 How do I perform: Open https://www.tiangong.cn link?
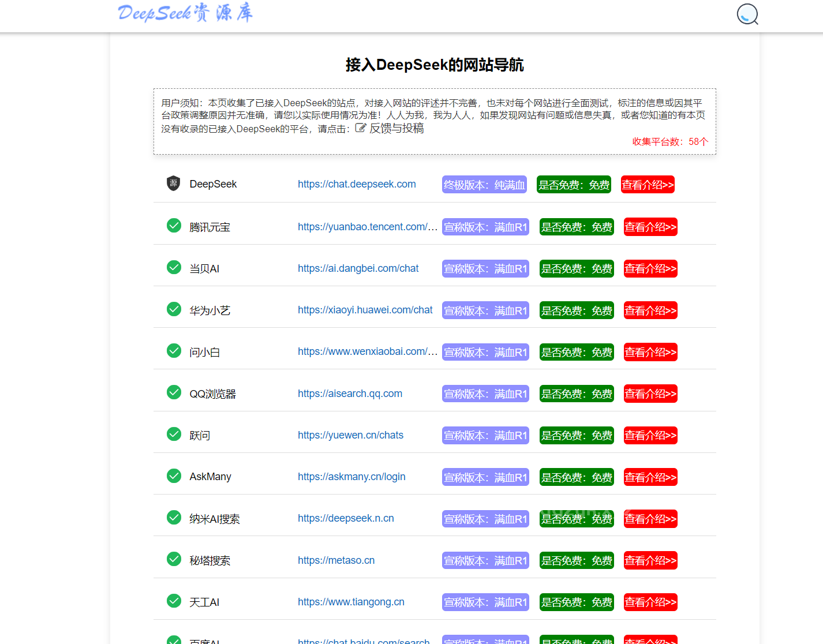(351, 602)
